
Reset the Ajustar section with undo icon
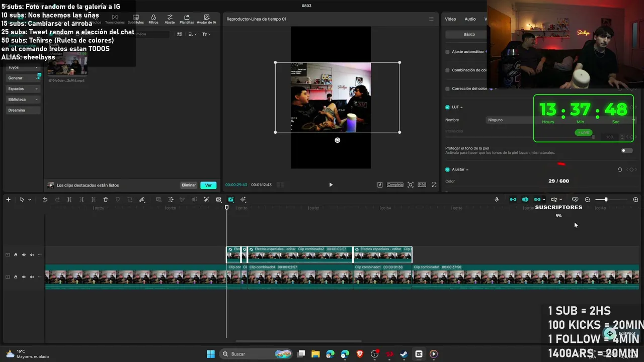pos(619,169)
